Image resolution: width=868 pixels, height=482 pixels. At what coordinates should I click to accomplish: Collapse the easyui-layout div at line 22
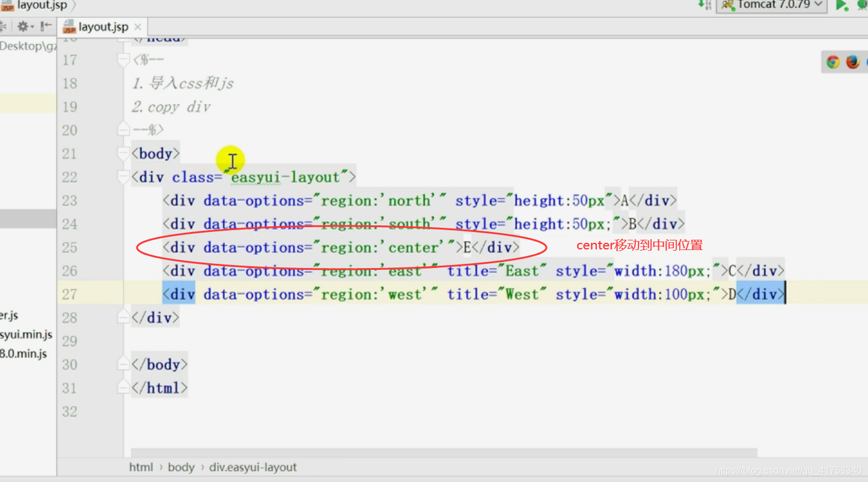click(124, 177)
